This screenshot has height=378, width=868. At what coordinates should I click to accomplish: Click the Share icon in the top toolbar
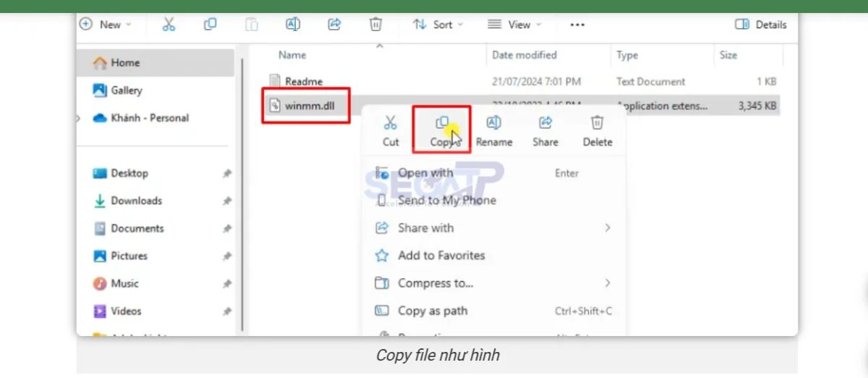[334, 25]
